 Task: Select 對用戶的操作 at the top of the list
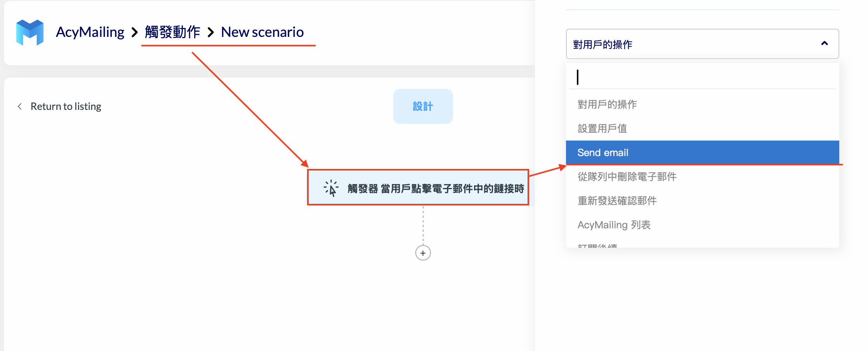607,104
